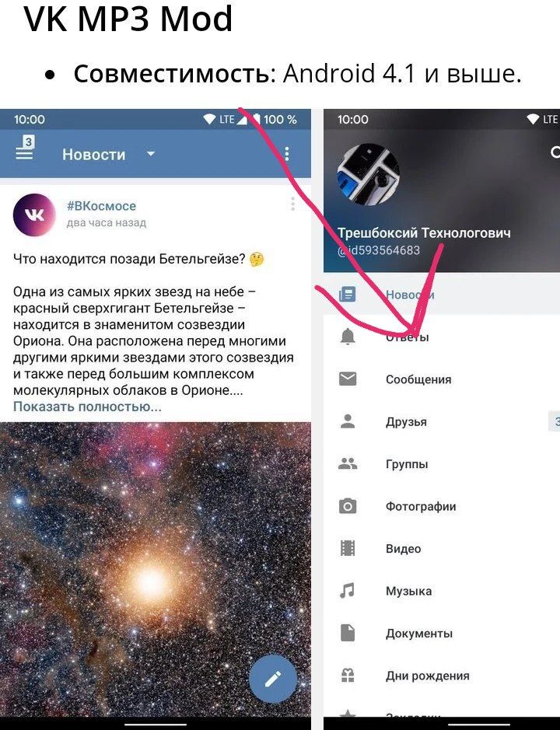This screenshot has width=560, height=730.
Task: Open Видео film strip icon
Action: (x=348, y=548)
